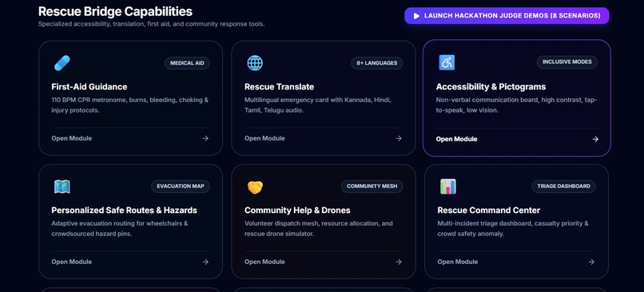Select the First-Aid Guidance title
644x292 pixels.
point(89,86)
